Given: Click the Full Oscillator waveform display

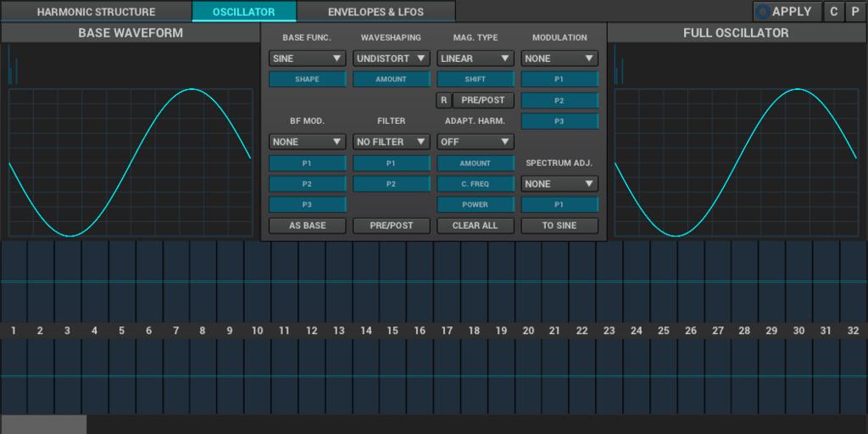Looking at the screenshot, I should tap(736, 163).
